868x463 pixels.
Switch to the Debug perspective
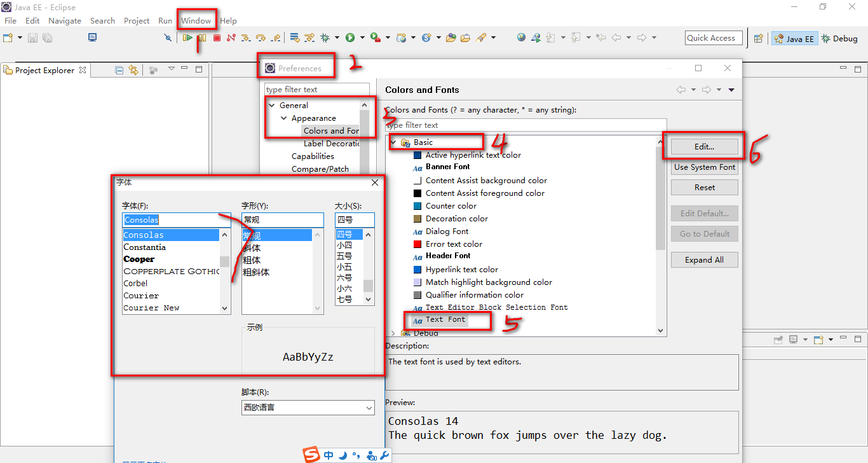(x=839, y=39)
